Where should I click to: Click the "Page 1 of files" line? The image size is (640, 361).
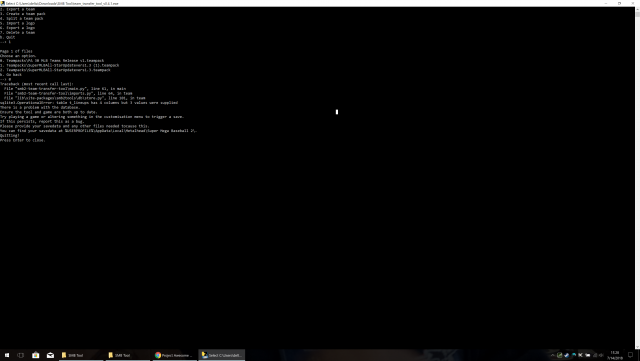pyautogui.click(x=16, y=51)
